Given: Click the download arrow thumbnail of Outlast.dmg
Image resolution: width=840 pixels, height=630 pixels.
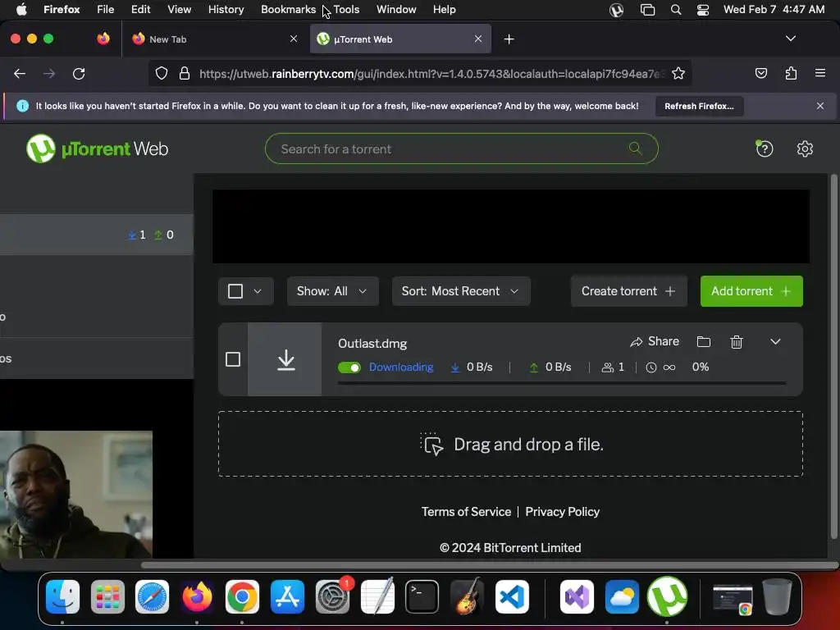Looking at the screenshot, I should pyautogui.click(x=285, y=359).
